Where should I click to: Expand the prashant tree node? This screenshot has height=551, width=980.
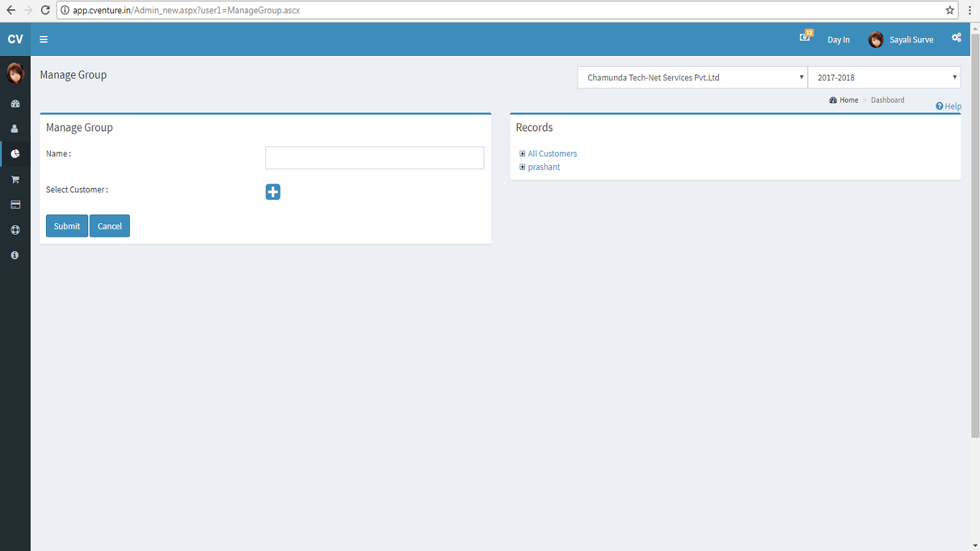click(x=522, y=167)
